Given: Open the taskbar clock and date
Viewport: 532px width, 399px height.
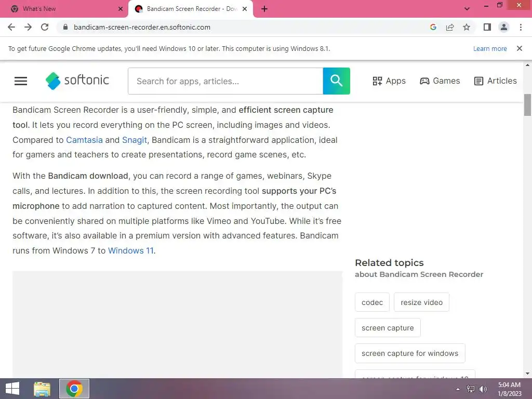Looking at the screenshot, I should (509, 389).
